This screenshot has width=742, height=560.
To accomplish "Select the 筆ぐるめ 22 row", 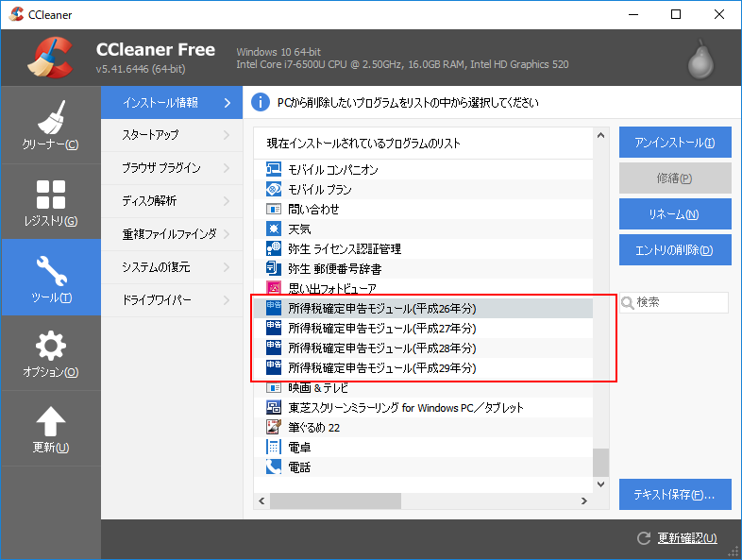I will 423,428.
